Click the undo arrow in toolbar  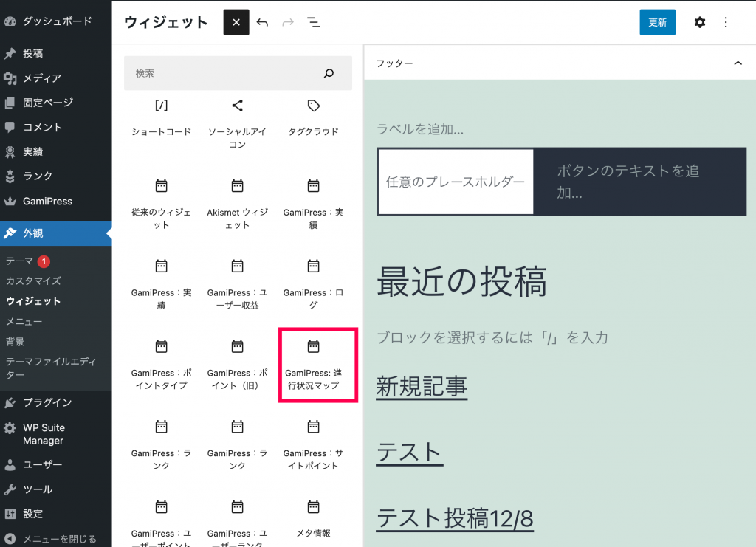point(262,22)
